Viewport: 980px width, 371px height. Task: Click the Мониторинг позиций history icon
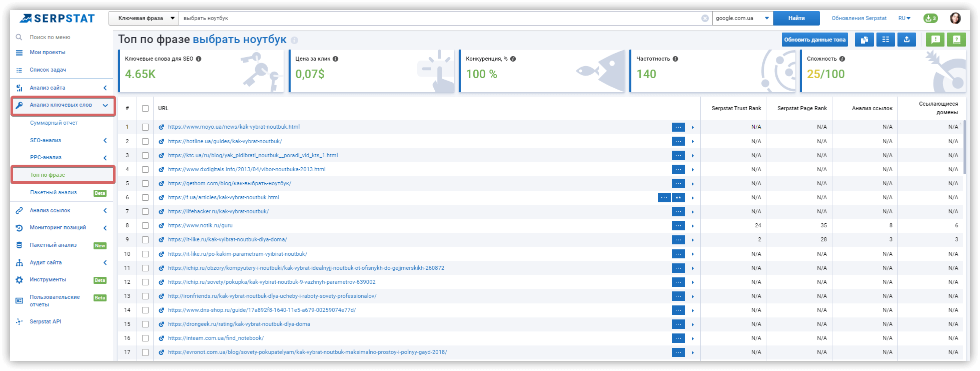click(19, 228)
